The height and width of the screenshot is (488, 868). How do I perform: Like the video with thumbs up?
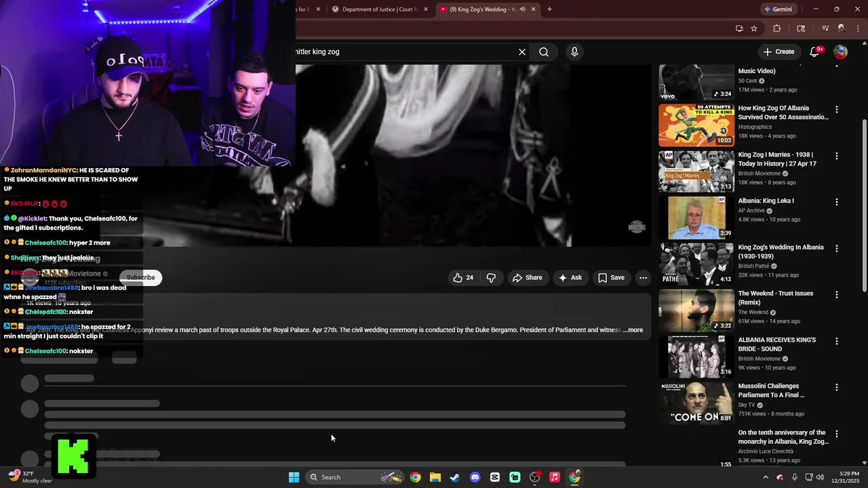(x=463, y=277)
